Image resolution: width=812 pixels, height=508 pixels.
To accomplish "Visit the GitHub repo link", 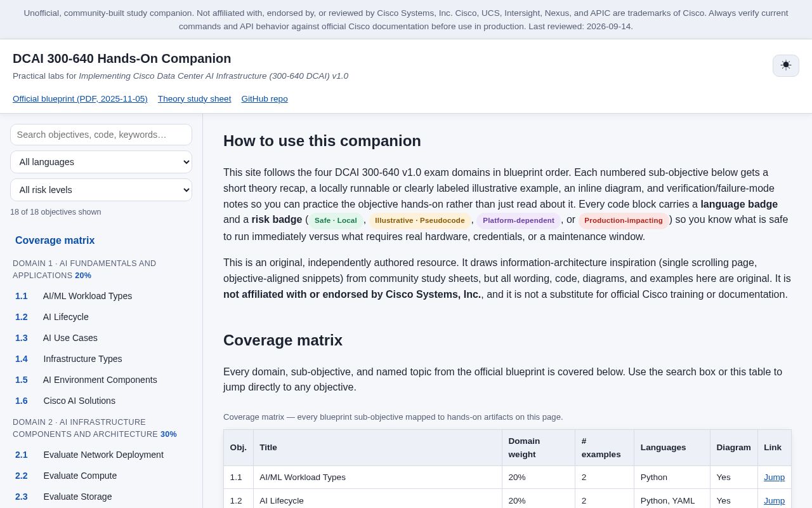I will coord(265,98).
